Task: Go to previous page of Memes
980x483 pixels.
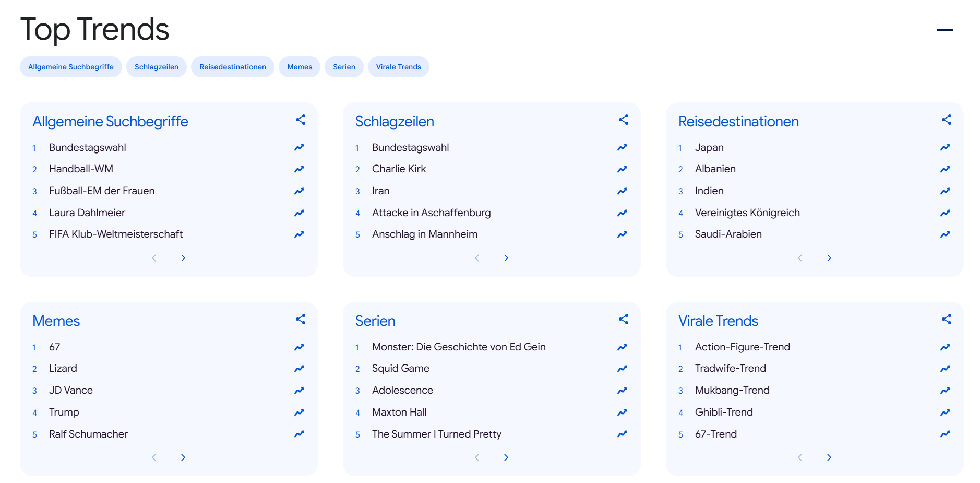Action: 154,457
